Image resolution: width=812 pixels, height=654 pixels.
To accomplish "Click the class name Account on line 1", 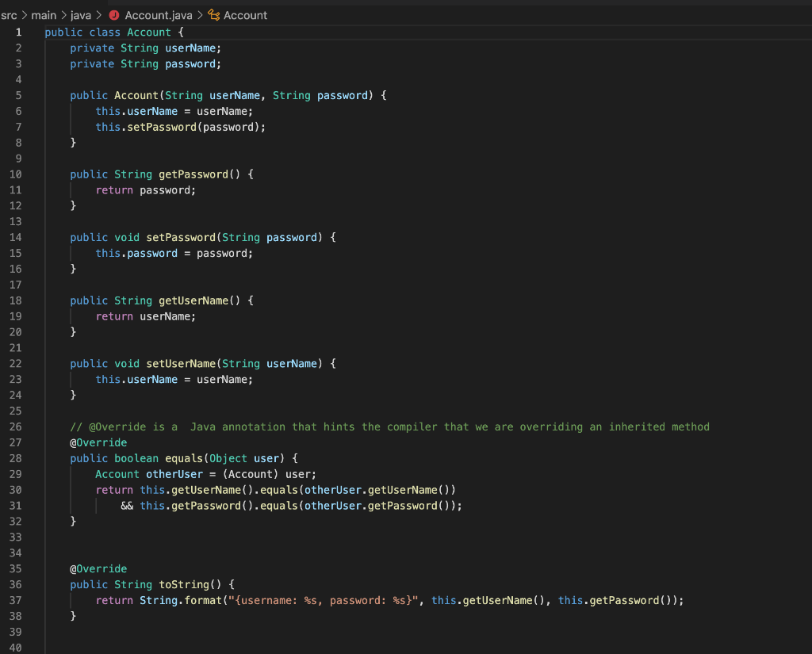I will click(x=148, y=32).
